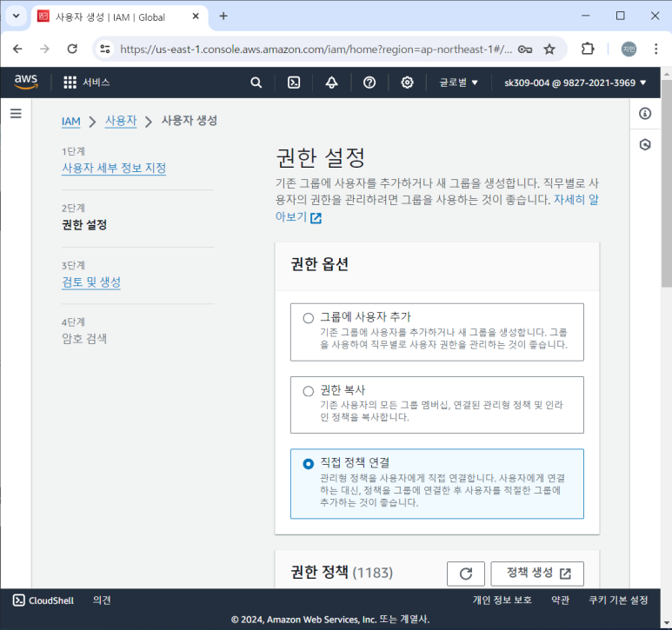The width and height of the screenshot is (672, 630).
Task: Open the AWS console search
Action: tap(256, 83)
